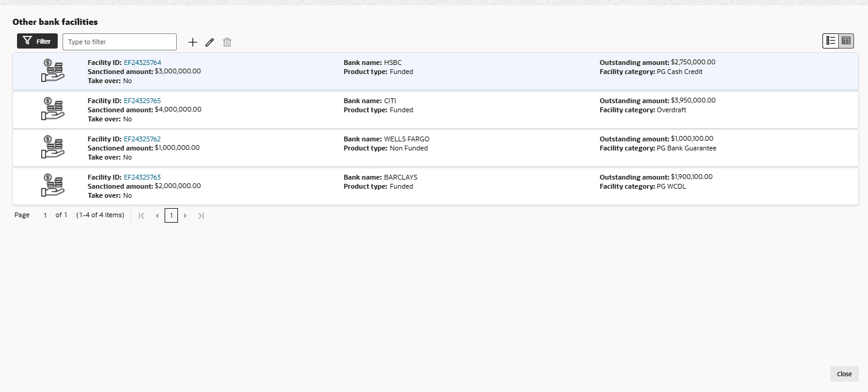Screen dimensions: 868x392
Task: Close the Other bank facilities dialog
Action: click(844, 374)
